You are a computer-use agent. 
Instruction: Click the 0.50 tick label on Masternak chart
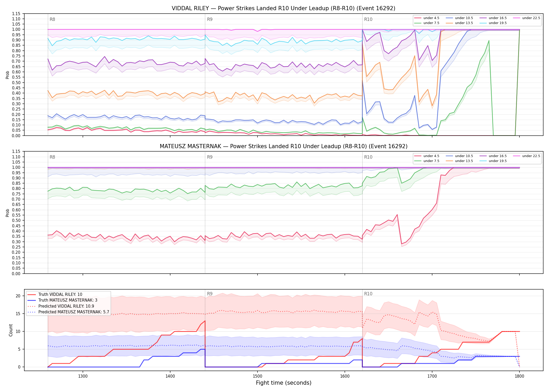click(16, 221)
